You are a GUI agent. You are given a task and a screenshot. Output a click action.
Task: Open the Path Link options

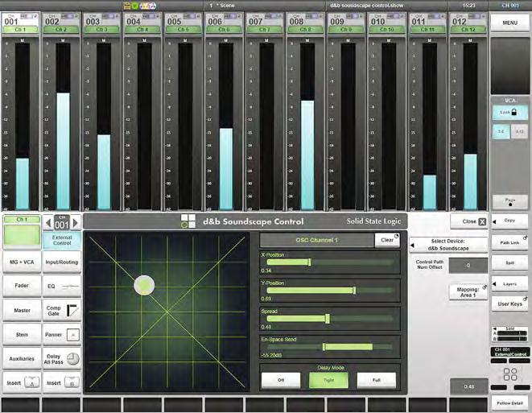coord(509,242)
